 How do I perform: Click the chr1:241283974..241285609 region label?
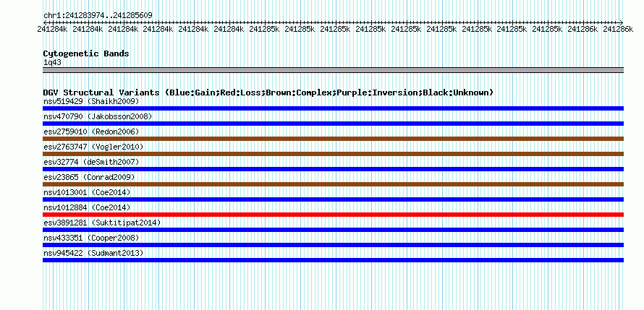click(98, 15)
